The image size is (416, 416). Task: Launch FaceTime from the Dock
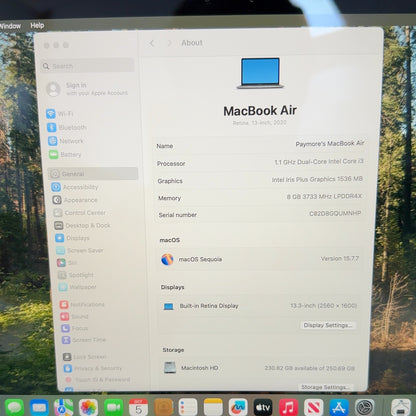click(x=113, y=407)
